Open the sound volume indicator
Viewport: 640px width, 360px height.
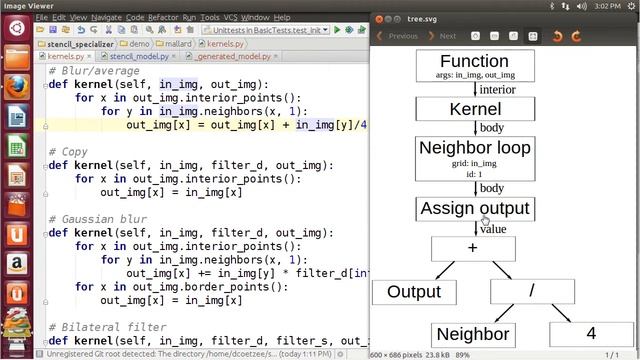click(x=581, y=6)
